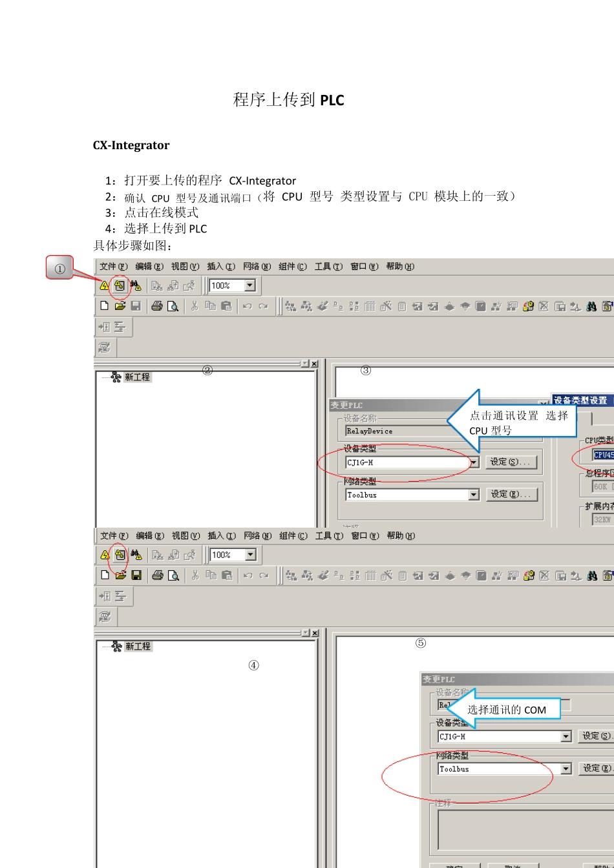Open the 编辑(E) menu in upper screenshot
This screenshot has width=614, height=868.
[149, 266]
